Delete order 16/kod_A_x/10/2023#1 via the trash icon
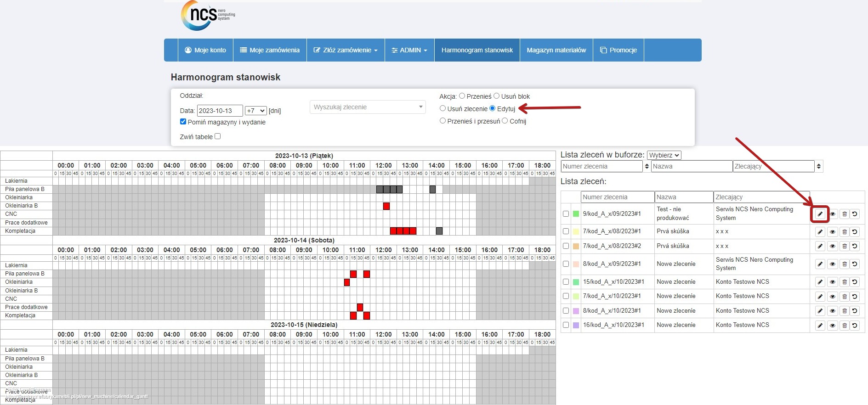 844,326
